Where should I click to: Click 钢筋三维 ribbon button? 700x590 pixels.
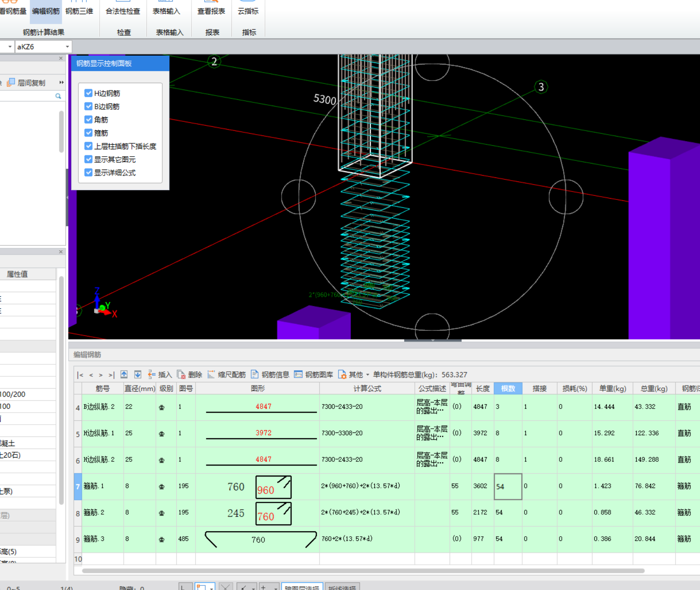tap(79, 11)
